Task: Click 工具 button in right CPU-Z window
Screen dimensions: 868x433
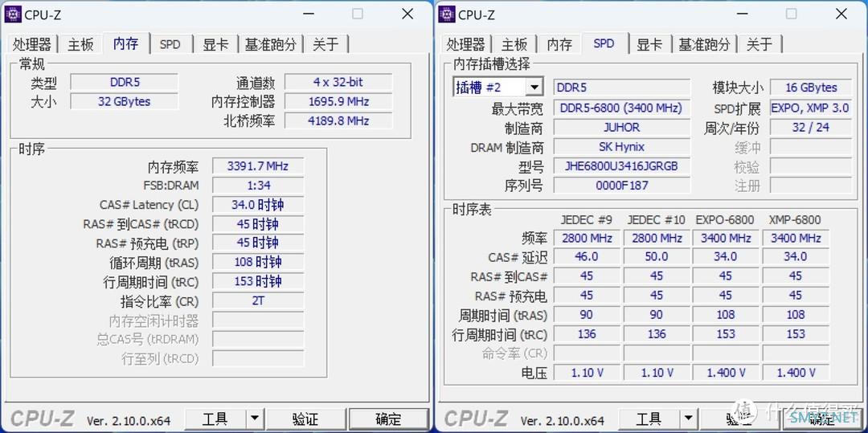Action: tap(649, 419)
